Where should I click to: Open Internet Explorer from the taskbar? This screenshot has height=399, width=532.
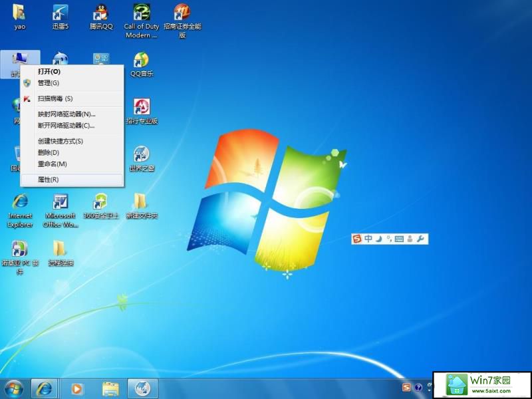45,389
